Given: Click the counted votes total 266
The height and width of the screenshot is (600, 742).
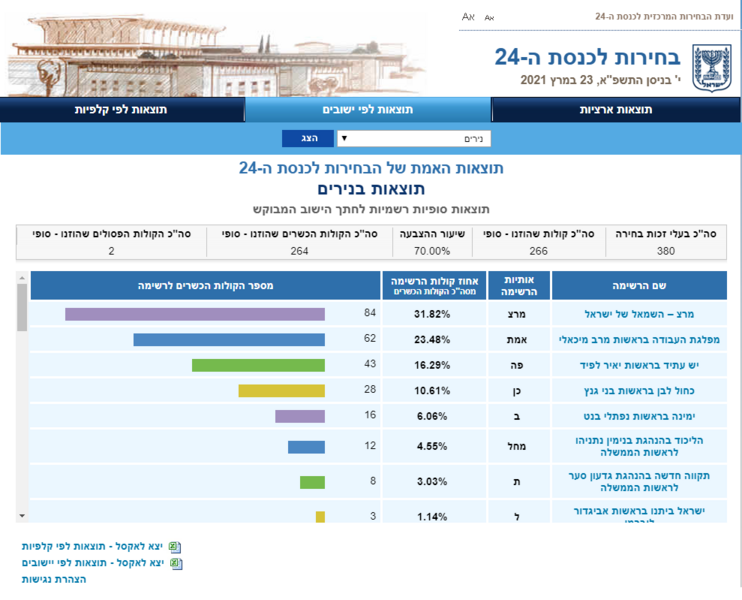Looking at the screenshot, I should pyautogui.click(x=539, y=251).
